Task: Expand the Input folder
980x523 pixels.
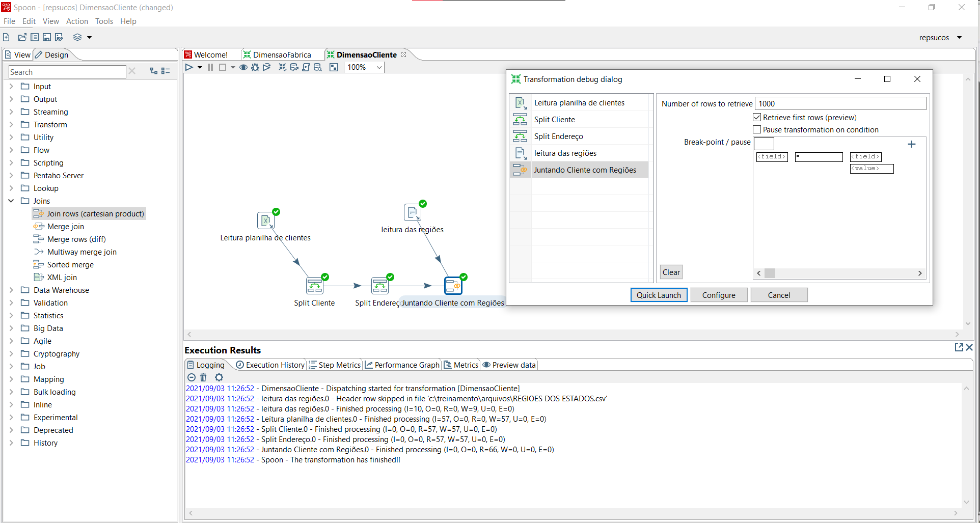Action: [11, 87]
